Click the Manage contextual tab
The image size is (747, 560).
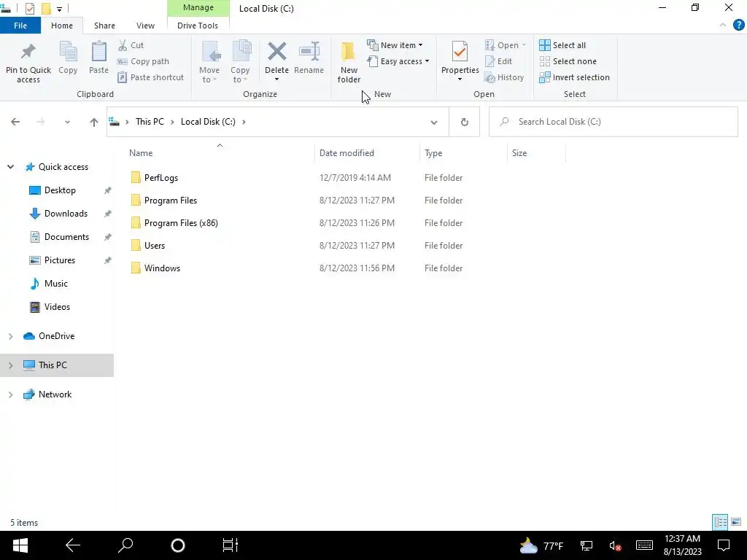pyautogui.click(x=198, y=7)
